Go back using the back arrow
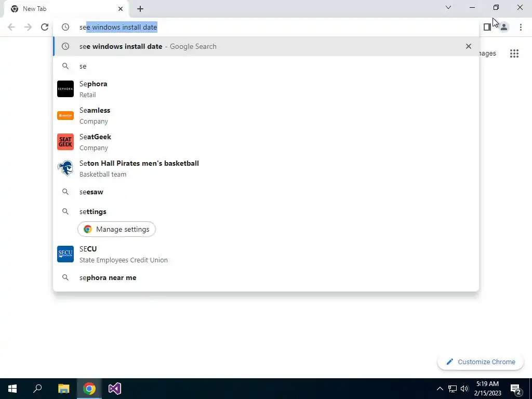This screenshot has width=532, height=399. pyautogui.click(x=11, y=27)
